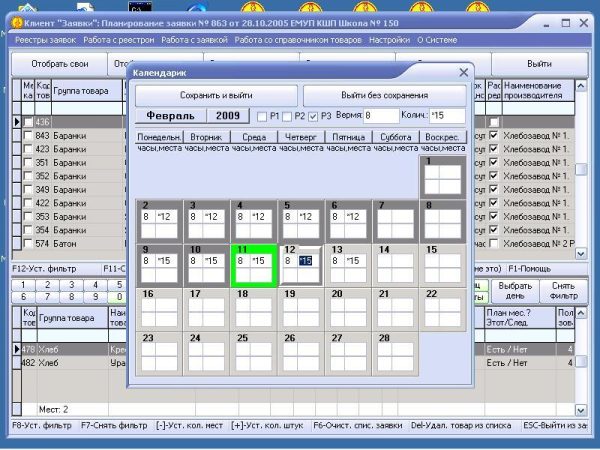Select the 482 Хлеб row
600x450 pixels.
pyautogui.click(x=73, y=362)
